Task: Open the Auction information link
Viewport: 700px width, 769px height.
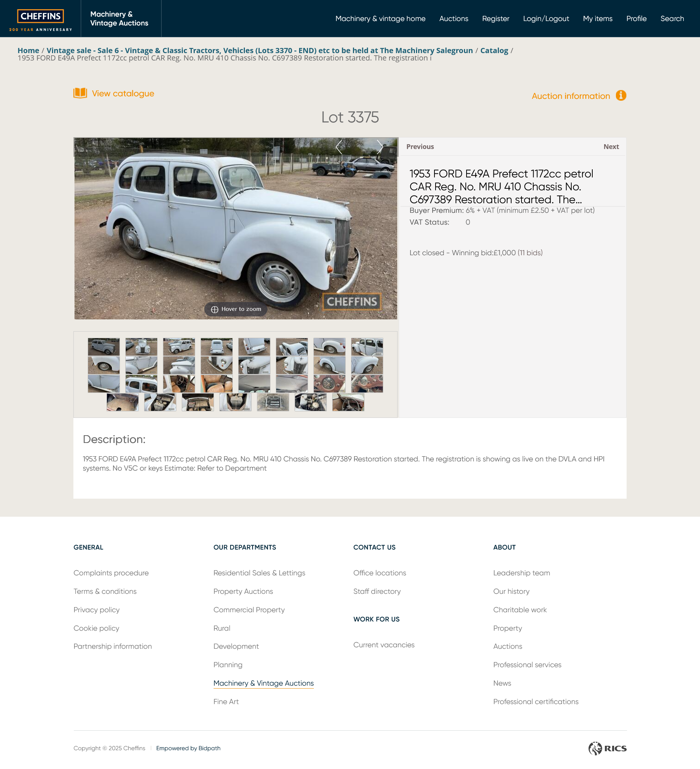Action: (x=571, y=96)
